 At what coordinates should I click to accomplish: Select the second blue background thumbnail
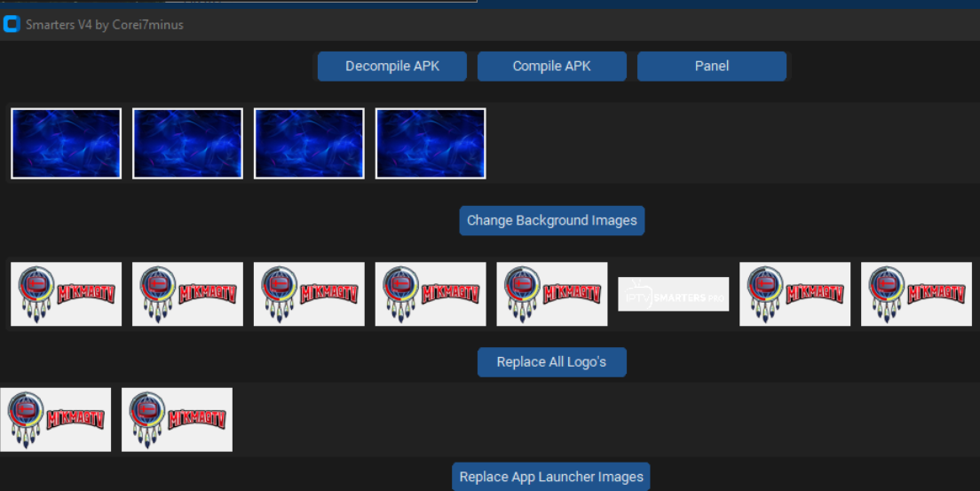coord(187,144)
